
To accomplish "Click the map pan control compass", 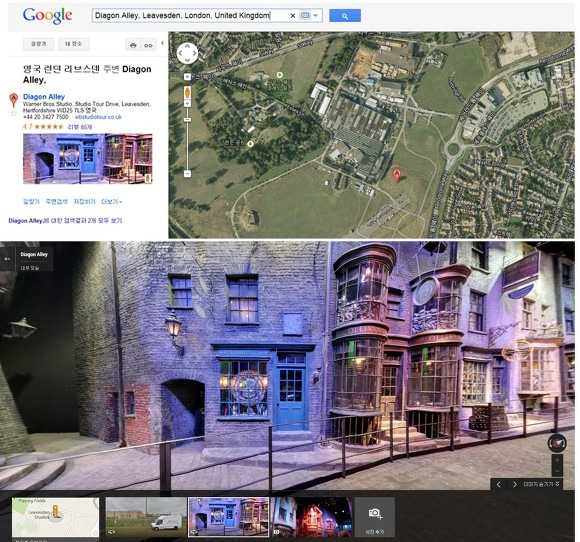I will coord(187,53).
